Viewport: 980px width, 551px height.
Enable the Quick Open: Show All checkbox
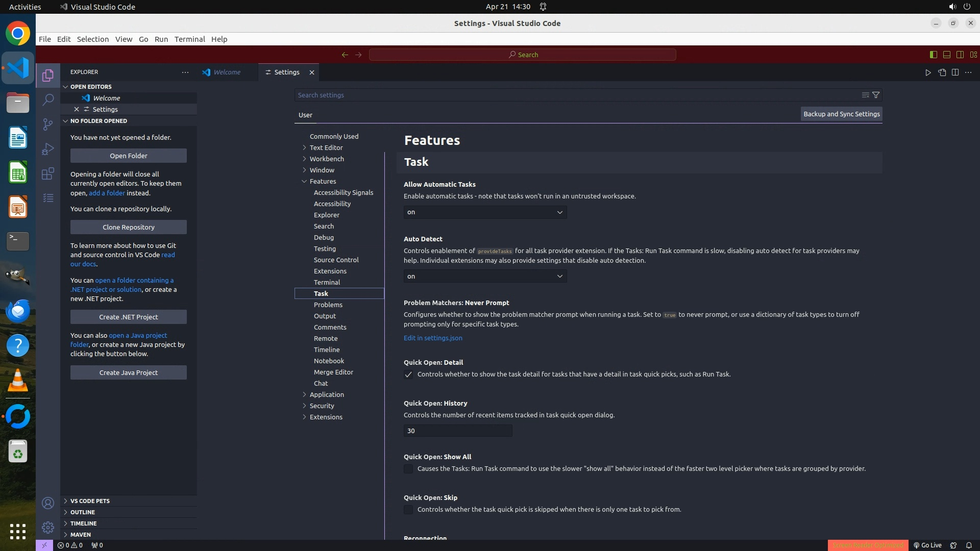coord(408,469)
